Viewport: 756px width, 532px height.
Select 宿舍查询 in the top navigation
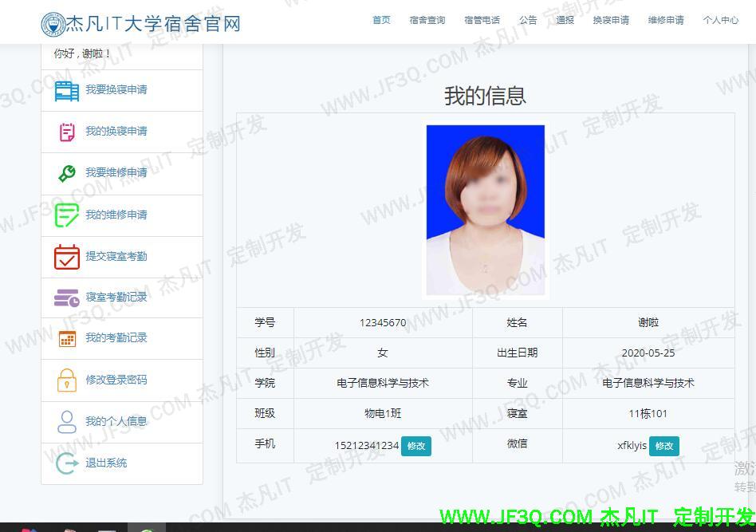click(427, 21)
